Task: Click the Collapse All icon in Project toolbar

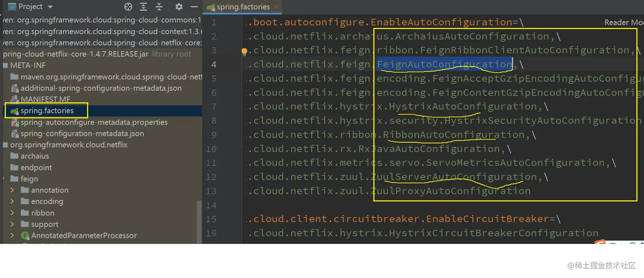Action: [x=158, y=7]
